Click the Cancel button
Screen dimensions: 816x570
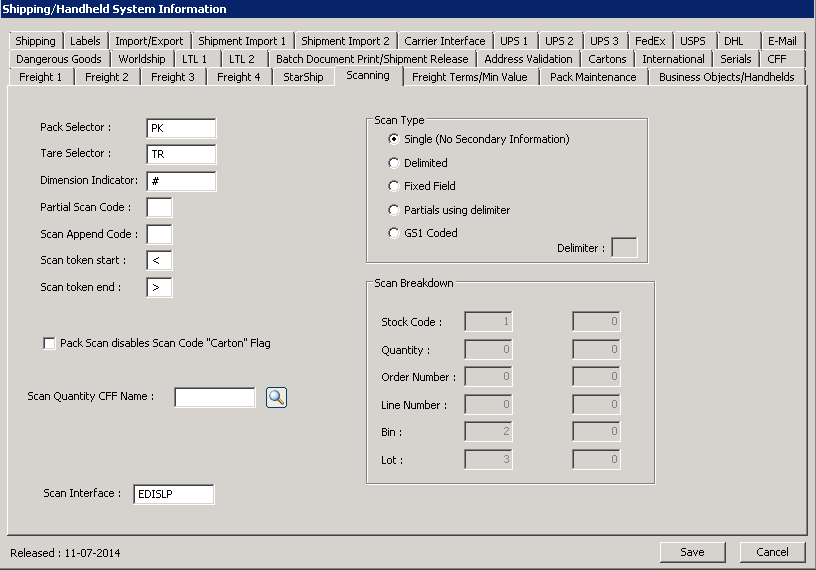(x=772, y=552)
